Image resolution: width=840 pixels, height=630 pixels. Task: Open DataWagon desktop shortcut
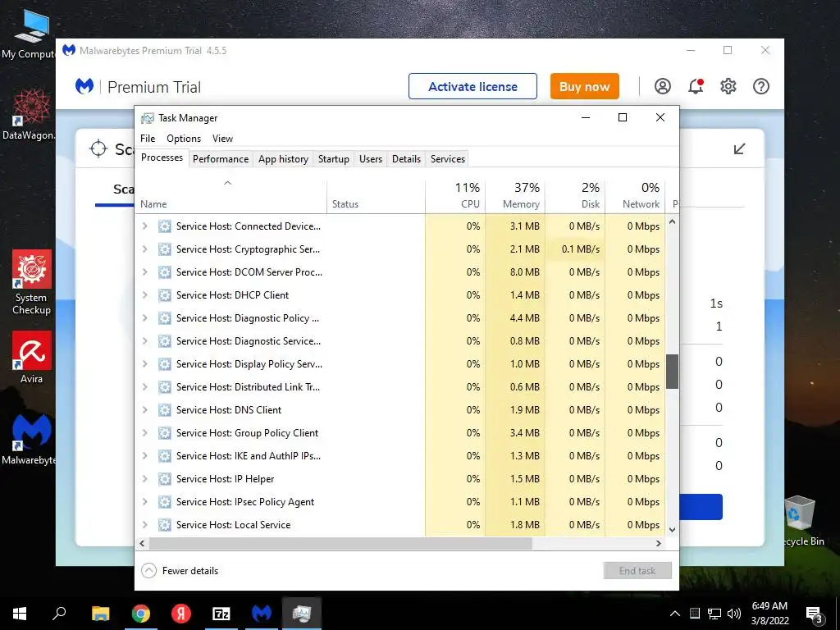click(x=31, y=115)
